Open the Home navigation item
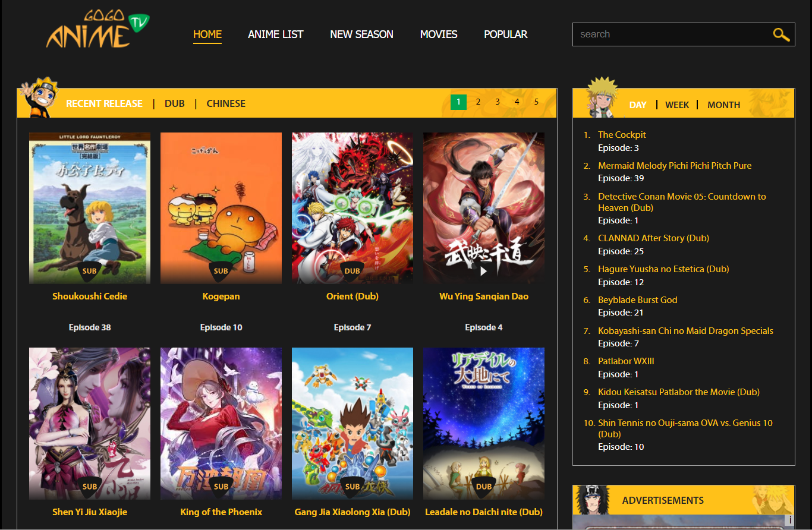This screenshot has height=530, width=812. tap(207, 34)
